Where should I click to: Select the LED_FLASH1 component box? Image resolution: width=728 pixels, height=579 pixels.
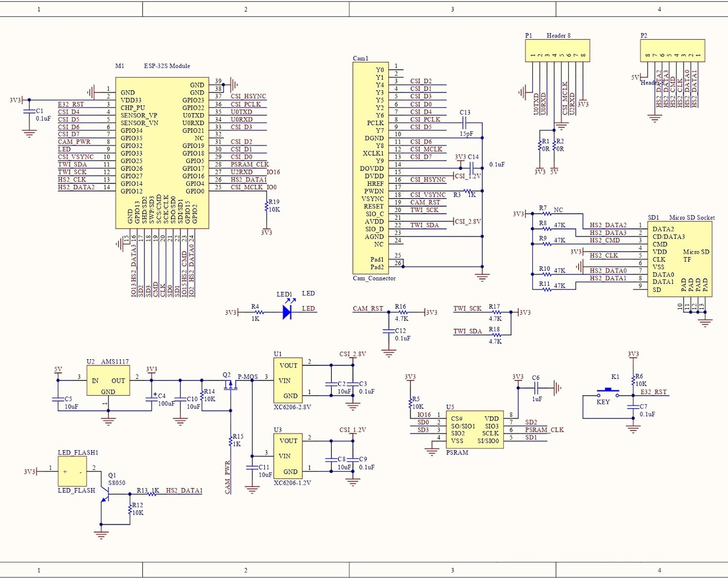[72, 471]
